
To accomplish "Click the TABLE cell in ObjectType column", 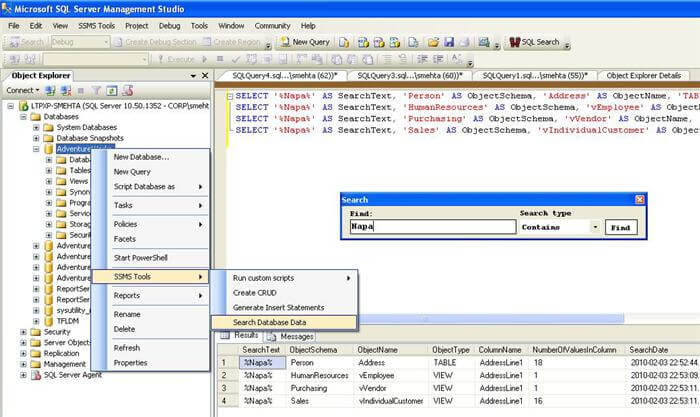I will point(452,363).
